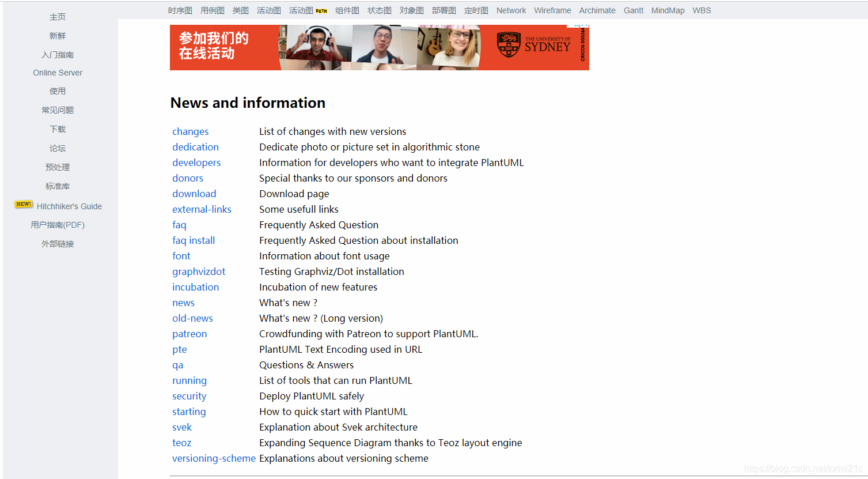Viewport: 868px width, 479px height.
Task: Follow the donors link
Action: 188,178
